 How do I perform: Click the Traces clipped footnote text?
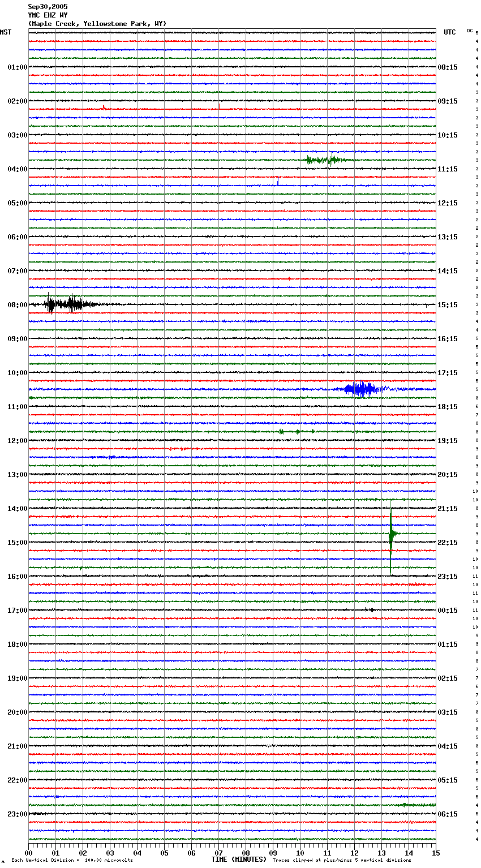pos(342,861)
